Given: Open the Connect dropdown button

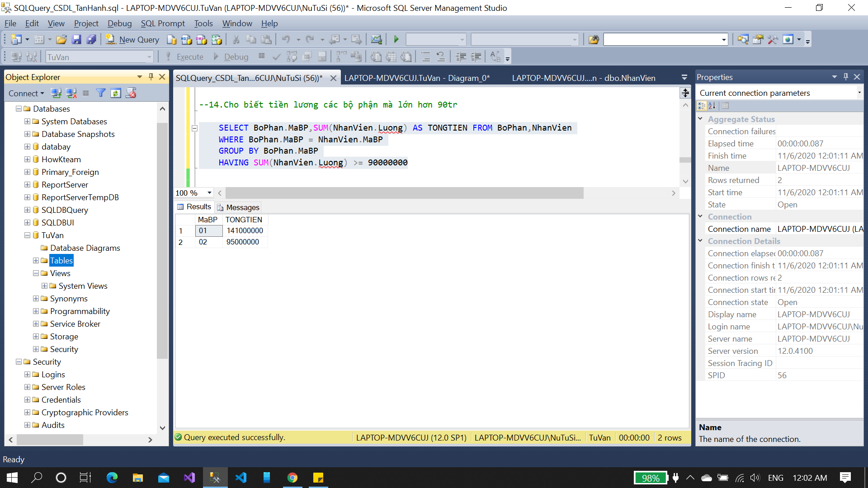Looking at the screenshot, I should point(26,93).
